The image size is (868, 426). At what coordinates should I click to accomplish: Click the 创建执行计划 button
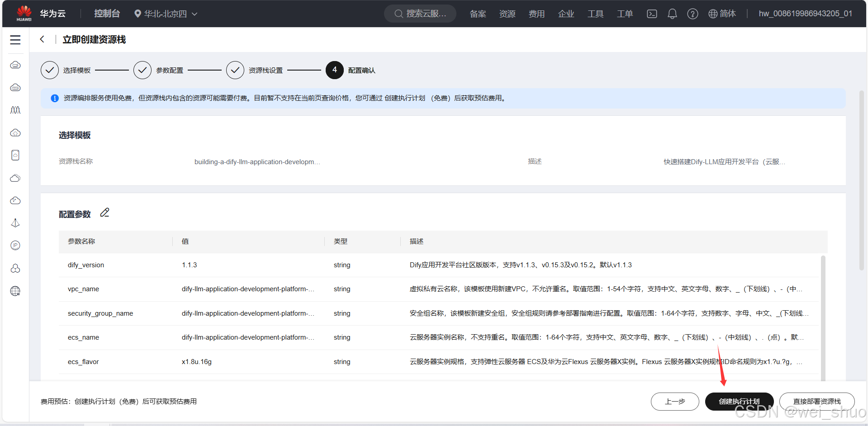(x=739, y=402)
